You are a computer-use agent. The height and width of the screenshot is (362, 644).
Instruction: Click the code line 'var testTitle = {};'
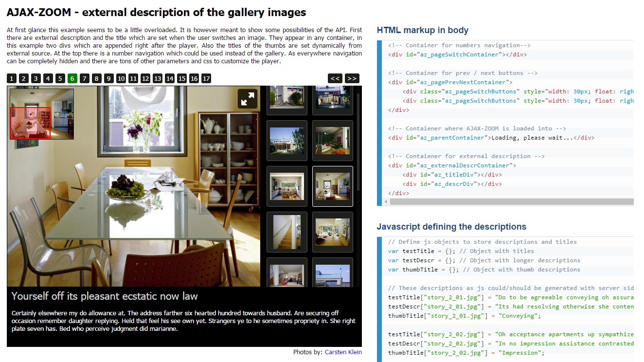461,251
